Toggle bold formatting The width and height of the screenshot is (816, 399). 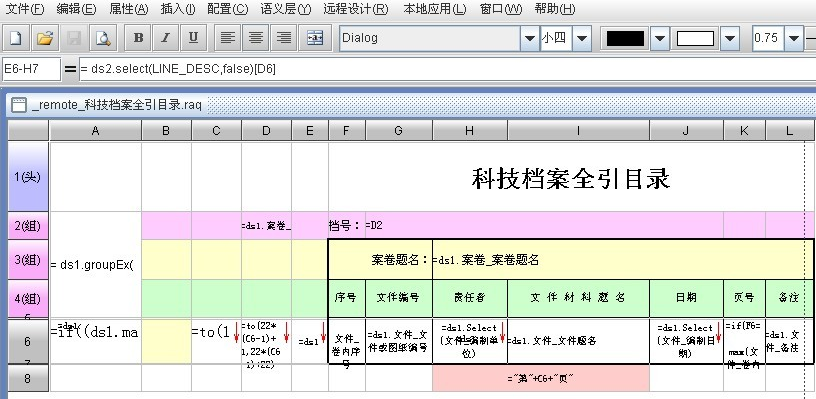138,38
